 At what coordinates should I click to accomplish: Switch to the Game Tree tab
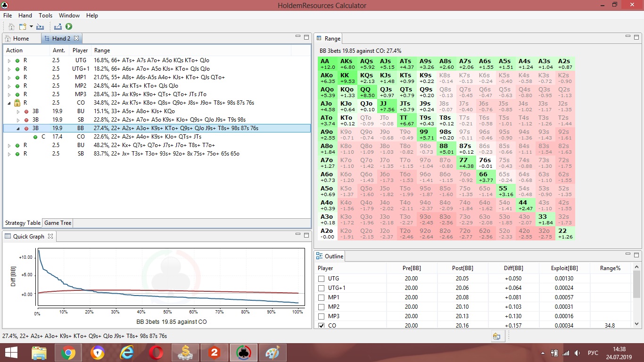point(58,223)
